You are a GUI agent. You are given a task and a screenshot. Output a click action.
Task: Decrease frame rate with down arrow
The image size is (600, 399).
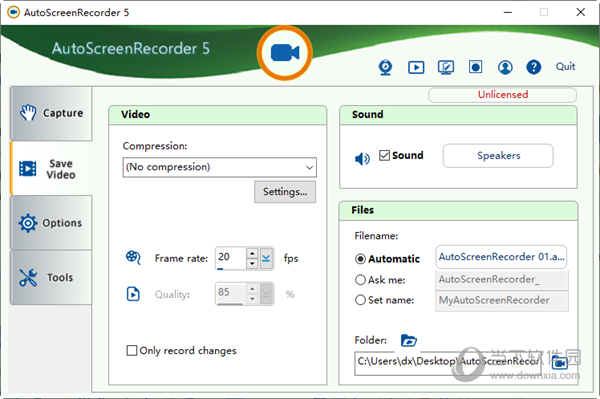(x=252, y=264)
